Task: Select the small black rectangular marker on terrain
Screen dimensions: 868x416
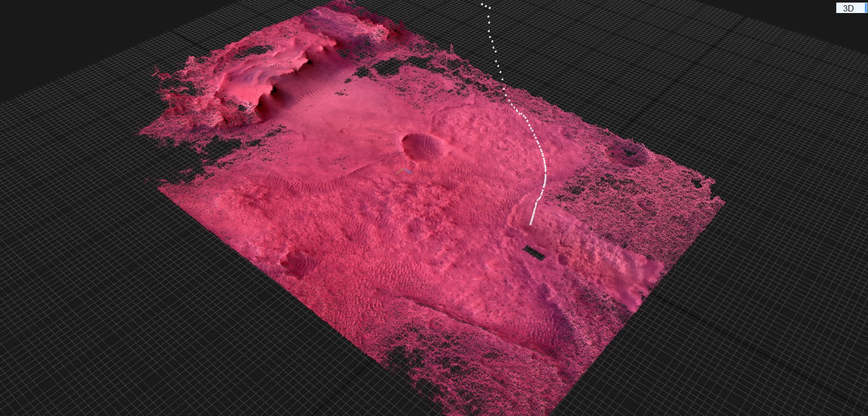Action: click(x=534, y=252)
